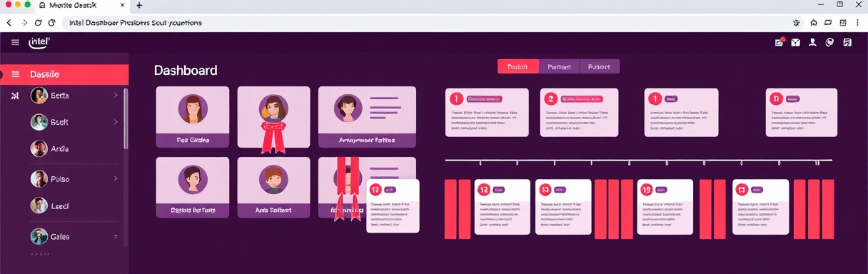Click the home icon in browser toolbar
The image size is (868, 274).
click(x=814, y=23)
